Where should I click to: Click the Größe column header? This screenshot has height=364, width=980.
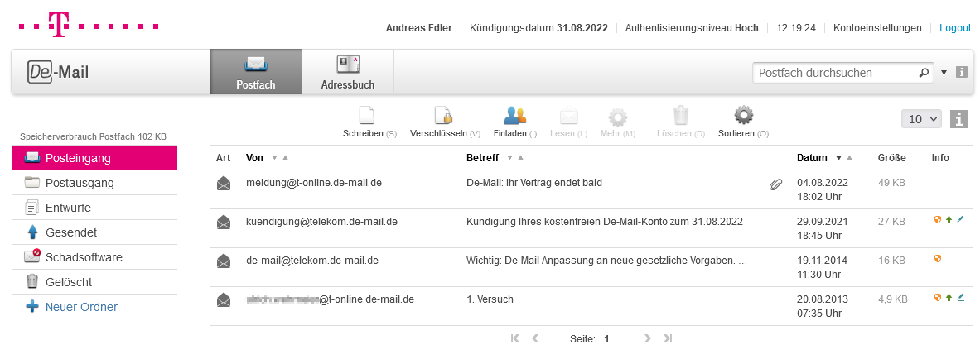point(892,158)
